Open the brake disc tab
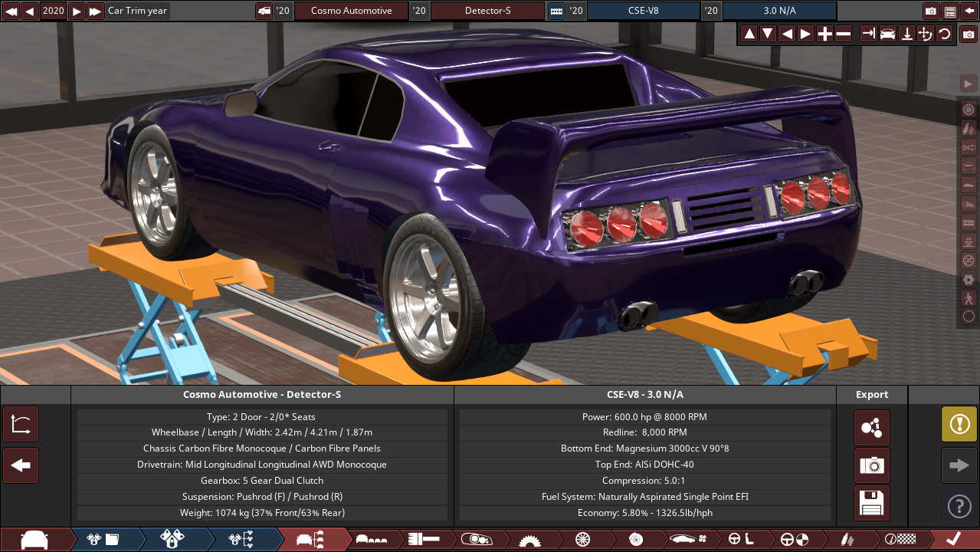980x552 pixels. pos(635,540)
